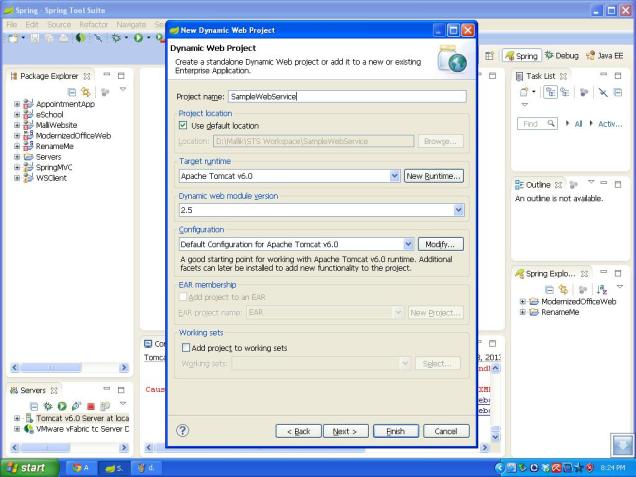
Task: Debug the server using the bug icon
Action: point(48,406)
